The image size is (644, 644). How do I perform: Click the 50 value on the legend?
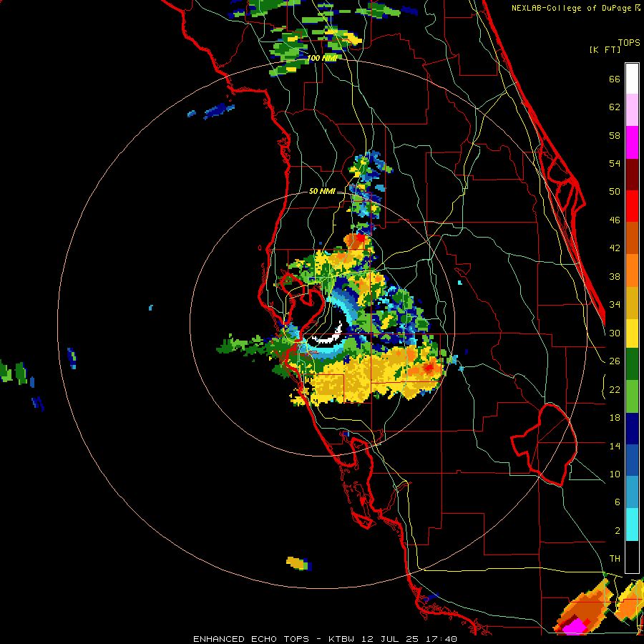click(615, 192)
